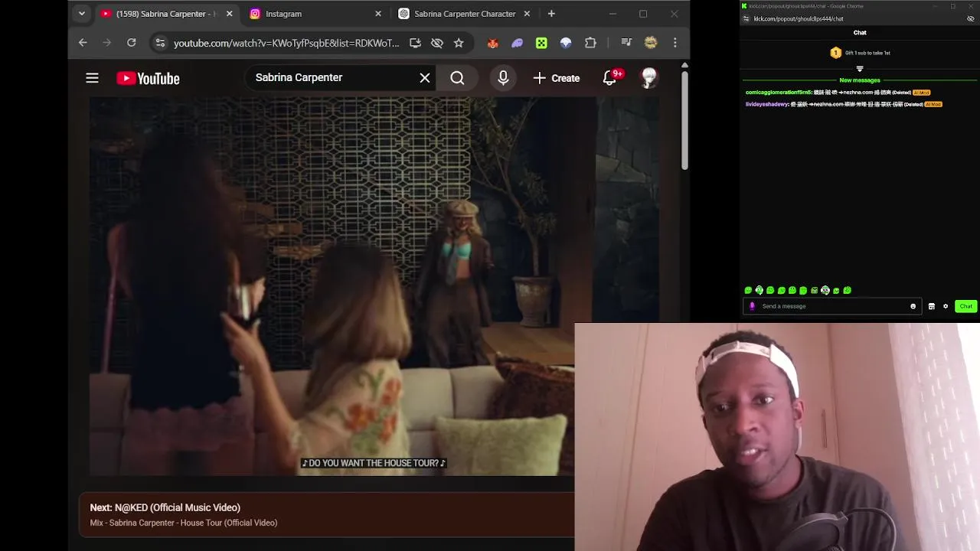Image resolution: width=980 pixels, height=551 pixels.
Task: Click the kick.com popout chat URL
Action: coord(799,19)
